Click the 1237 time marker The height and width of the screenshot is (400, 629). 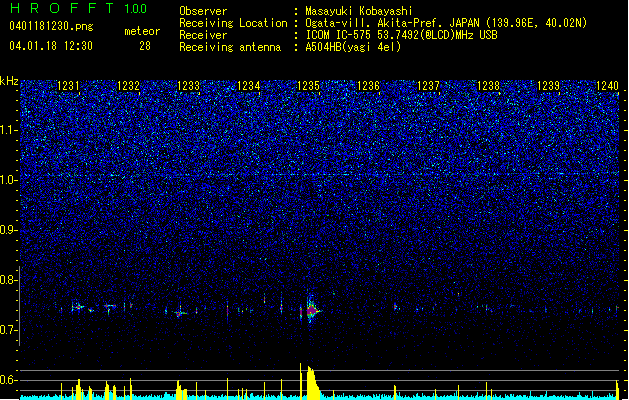[x=428, y=86]
